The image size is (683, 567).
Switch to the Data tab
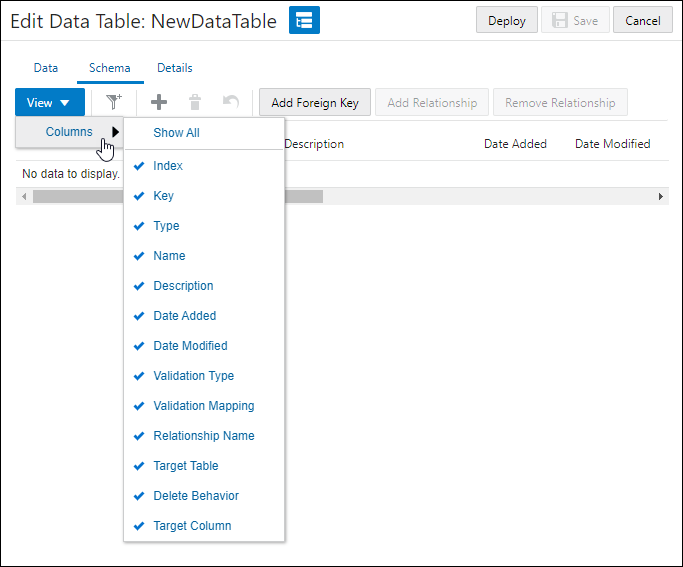pos(46,68)
